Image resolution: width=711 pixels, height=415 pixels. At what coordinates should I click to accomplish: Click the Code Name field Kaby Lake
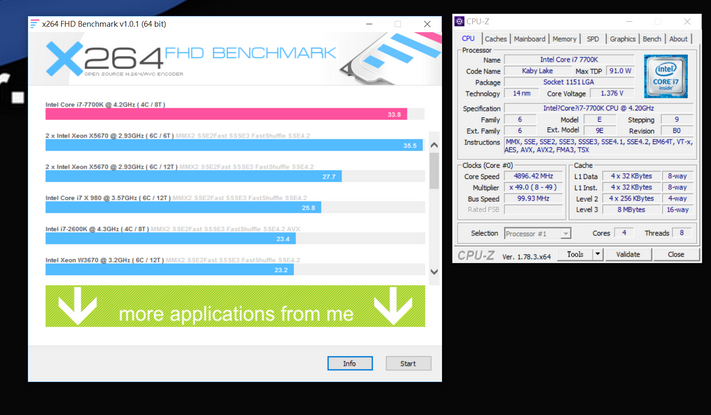537,71
